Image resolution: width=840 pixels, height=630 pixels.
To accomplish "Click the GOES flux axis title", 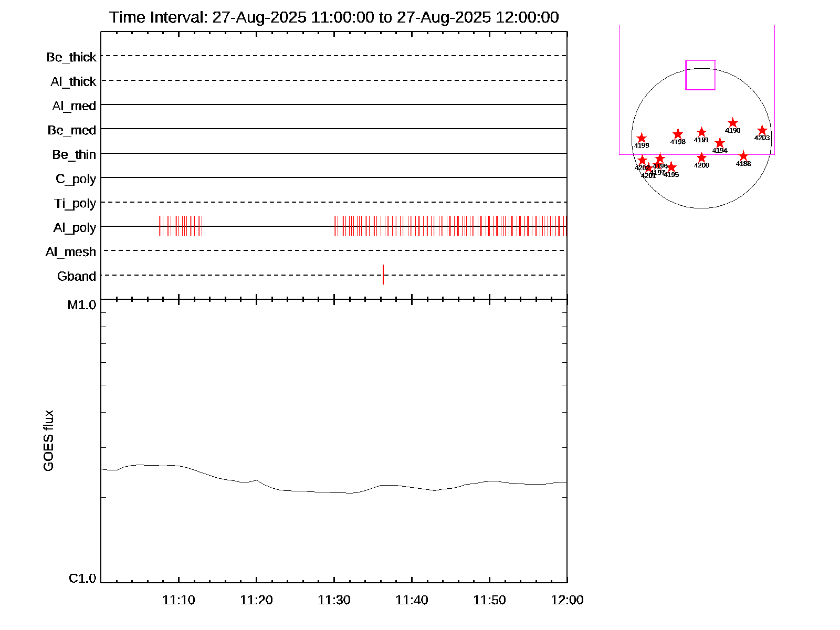I will [48, 441].
